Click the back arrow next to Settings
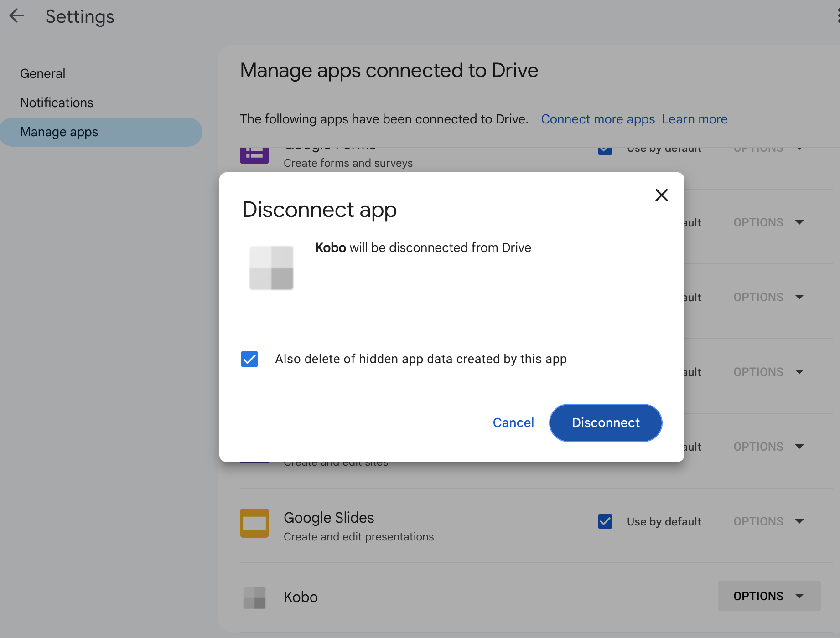This screenshot has width=840, height=638. (x=16, y=16)
